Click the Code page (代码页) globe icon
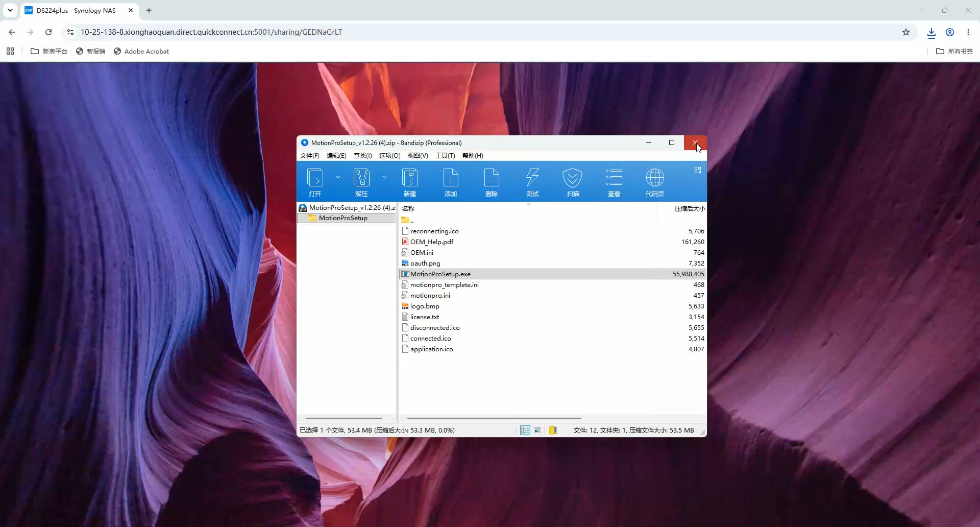980x527 pixels. 655,182
